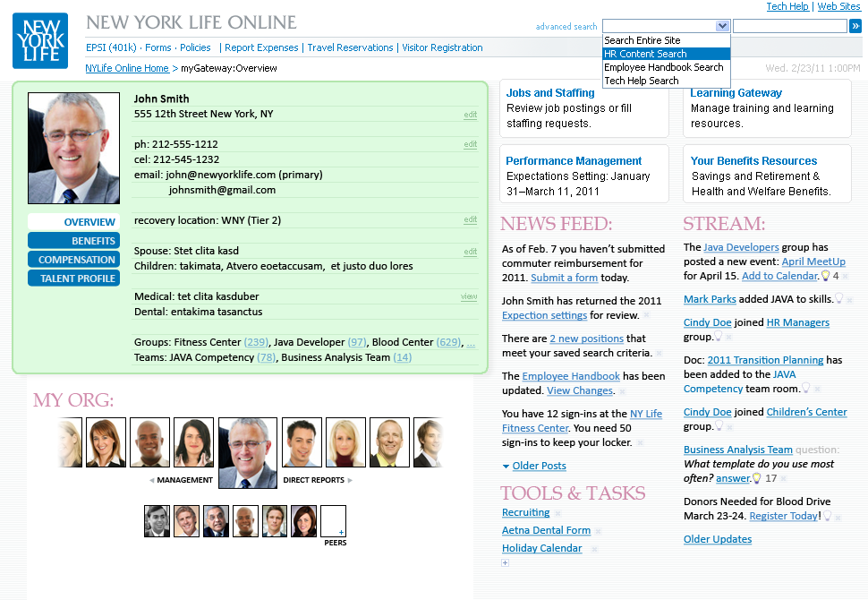Open the Tech Help link
868x600 pixels.
point(787,6)
